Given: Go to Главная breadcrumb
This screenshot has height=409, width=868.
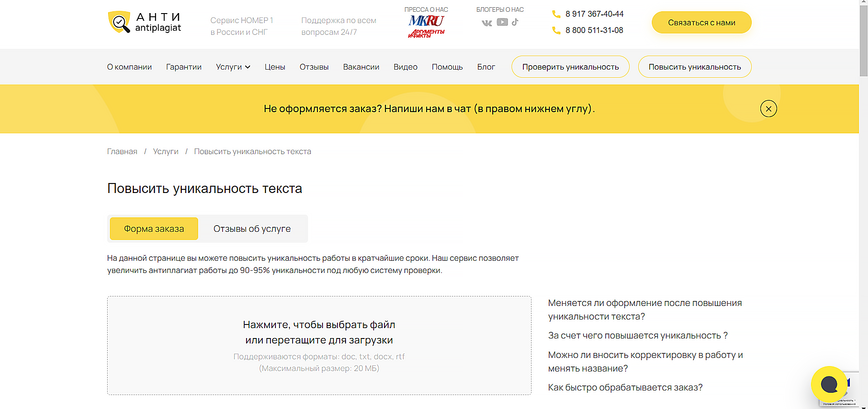Looking at the screenshot, I should (122, 151).
